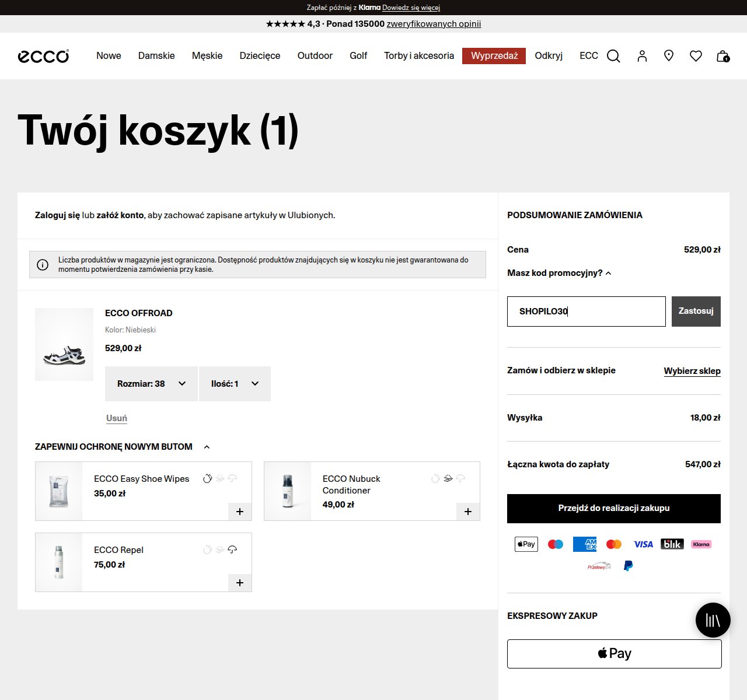Click the Wybierz sklep link
Screen dimensions: 747x700
pos(692,371)
